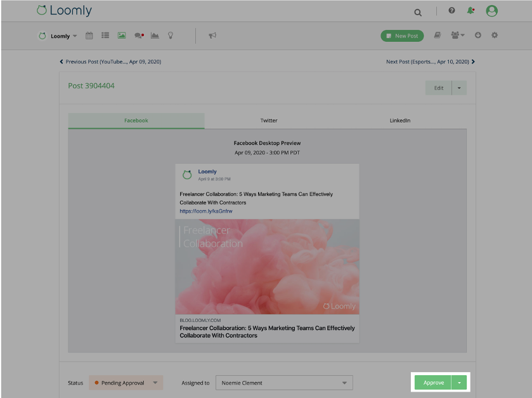Open the notifications bell icon
Viewport: 532px width, 398px height.
click(470, 11)
